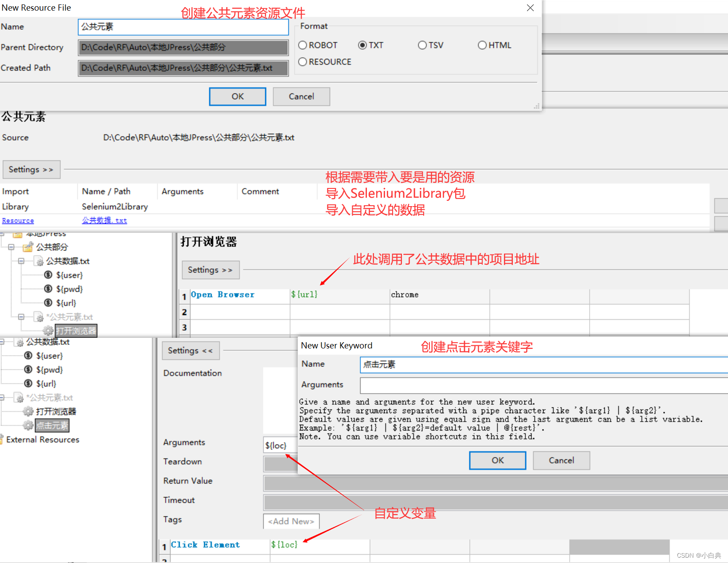
Task: Open the 公共数据.txt resource link
Action: point(104,220)
